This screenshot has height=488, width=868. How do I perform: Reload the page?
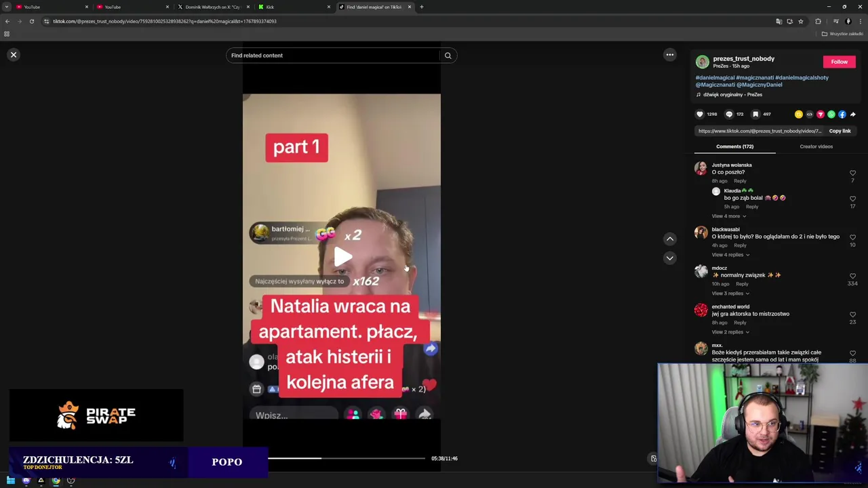pos(32,21)
